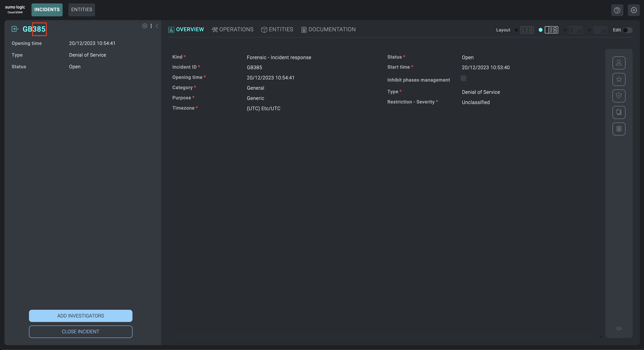644x350 pixels.
Task: Switch to the Operations tab
Action: click(233, 29)
